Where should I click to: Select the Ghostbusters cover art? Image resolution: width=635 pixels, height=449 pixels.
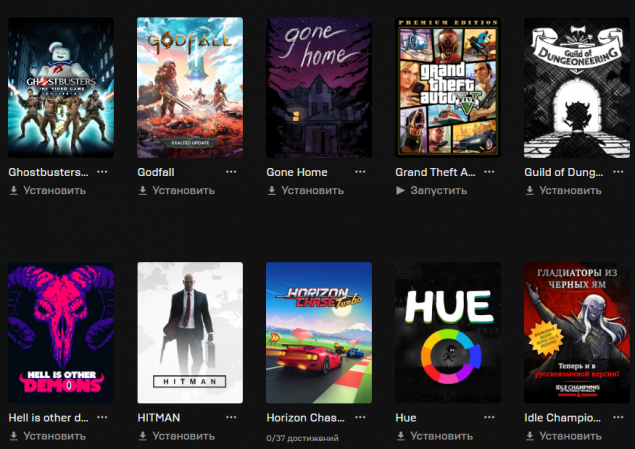pos(61,87)
